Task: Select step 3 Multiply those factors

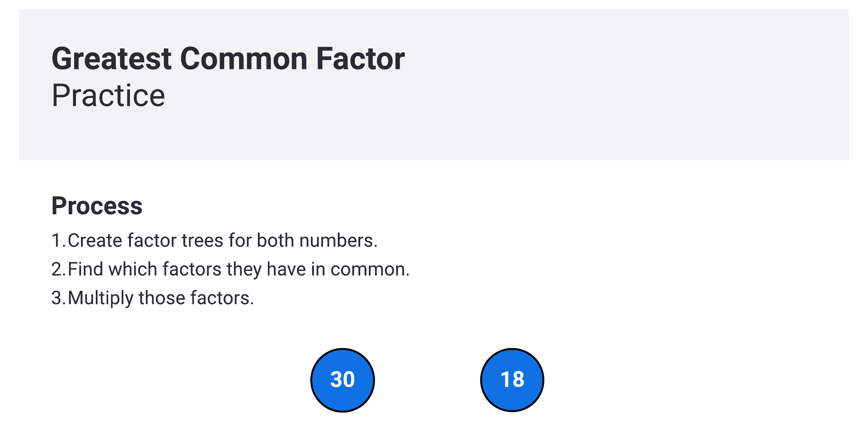Action: 153,298
